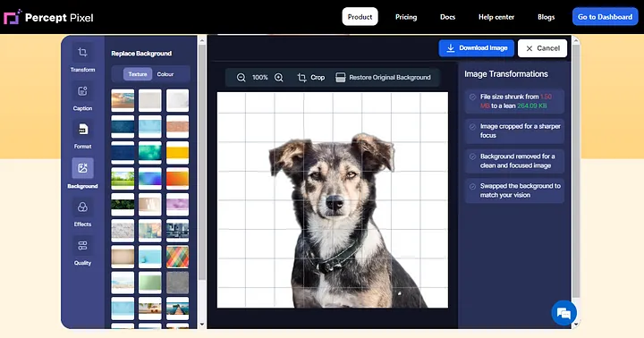Click the Cancel button

pyautogui.click(x=542, y=48)
